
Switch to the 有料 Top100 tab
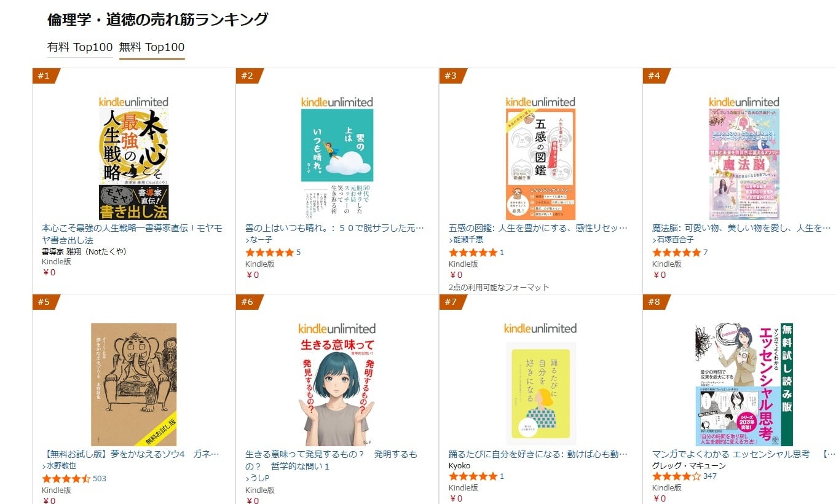pos(80,47)
